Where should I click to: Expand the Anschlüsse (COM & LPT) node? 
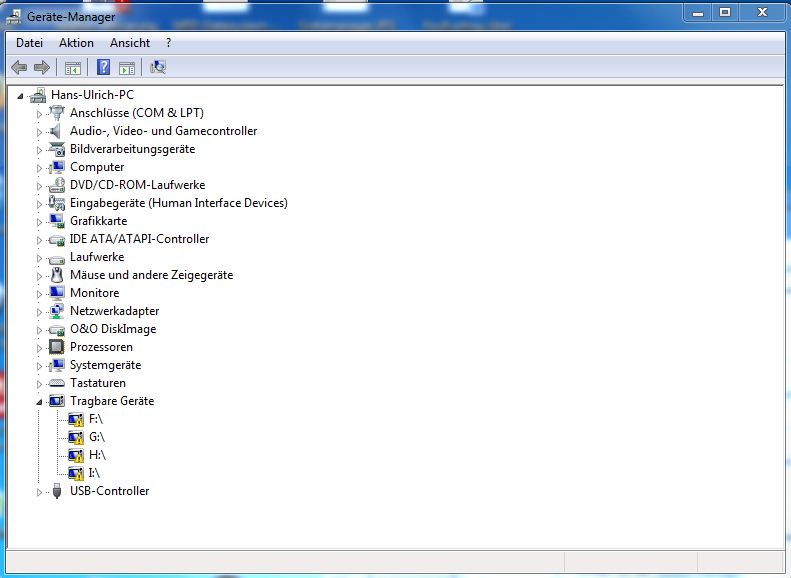click(x=39, y=114)
